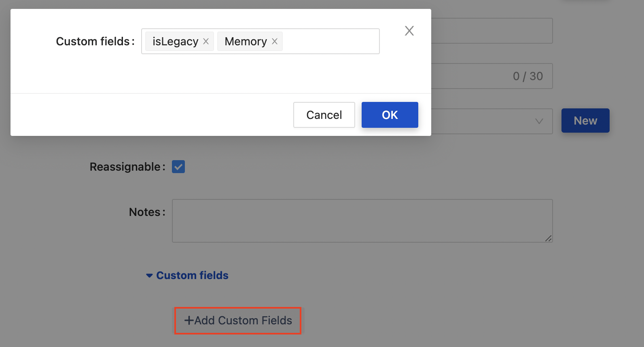Close the custom fields dialog with X
Screen dimensions: 644x347
pos(409,31)
